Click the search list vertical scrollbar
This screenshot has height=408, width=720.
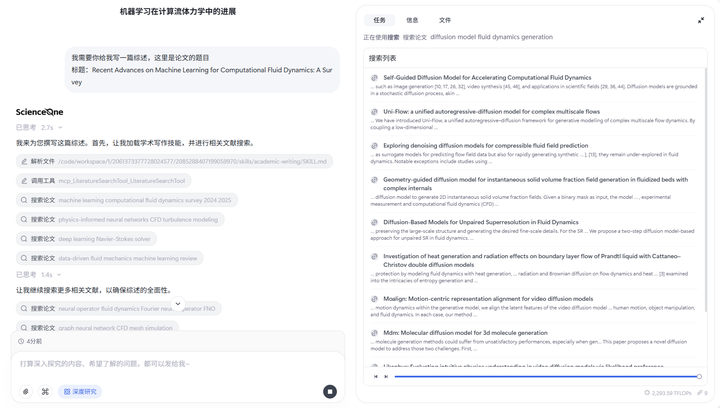[706, 189]
